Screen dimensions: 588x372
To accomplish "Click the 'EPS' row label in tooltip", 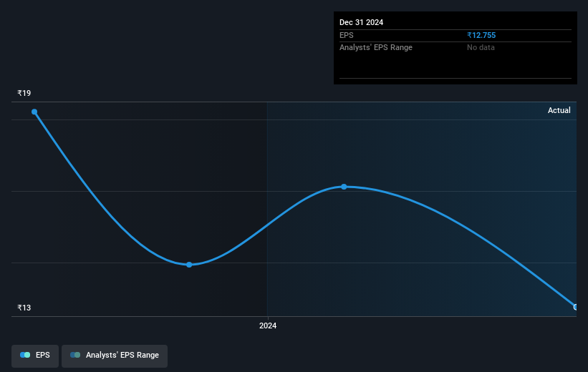I will coord(347,35).
